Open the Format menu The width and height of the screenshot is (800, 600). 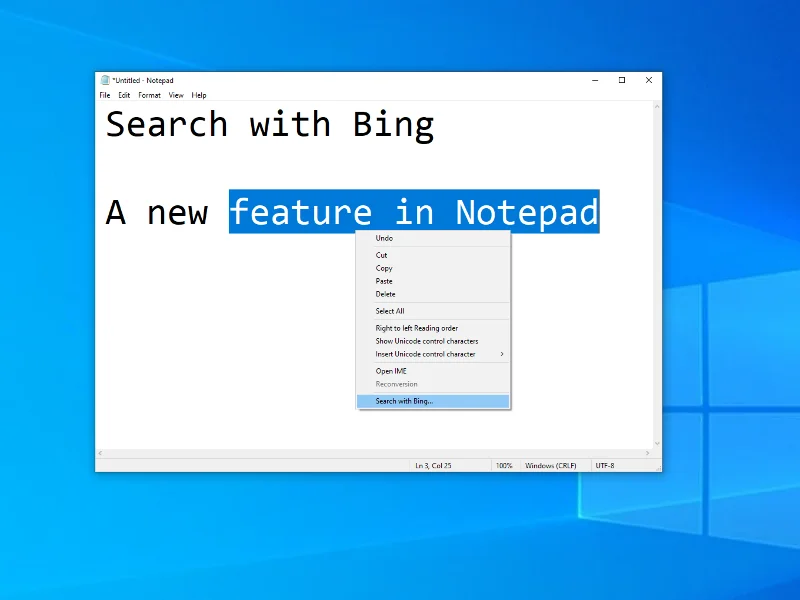coord(149,95)
